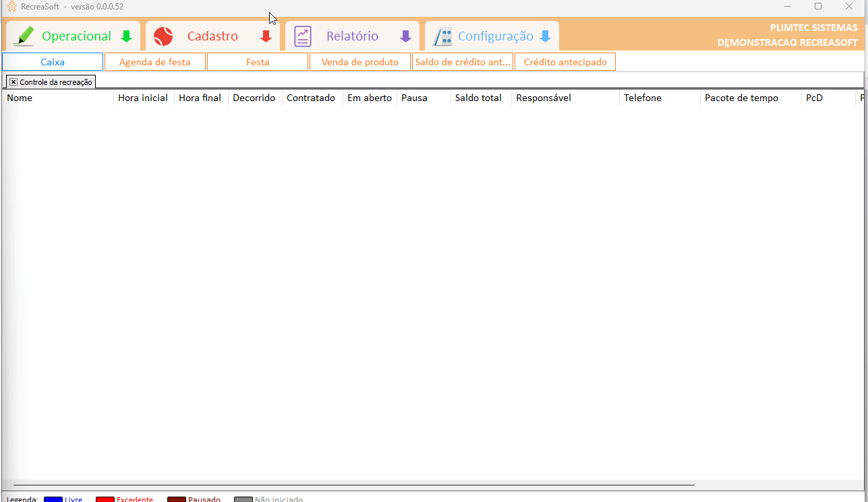Sort by the Nome column header
This screenshot has height=502, width=868.
pyautogui.click(x=57, y=98)
